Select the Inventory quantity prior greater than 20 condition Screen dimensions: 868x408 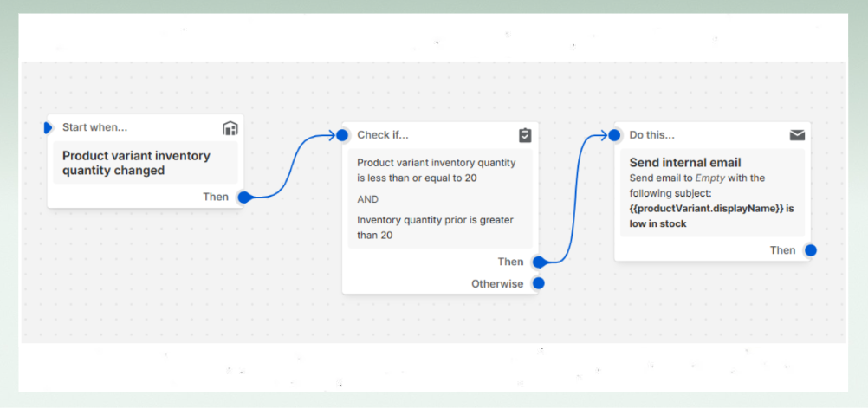pyautogui.click(x=436, y=227)
